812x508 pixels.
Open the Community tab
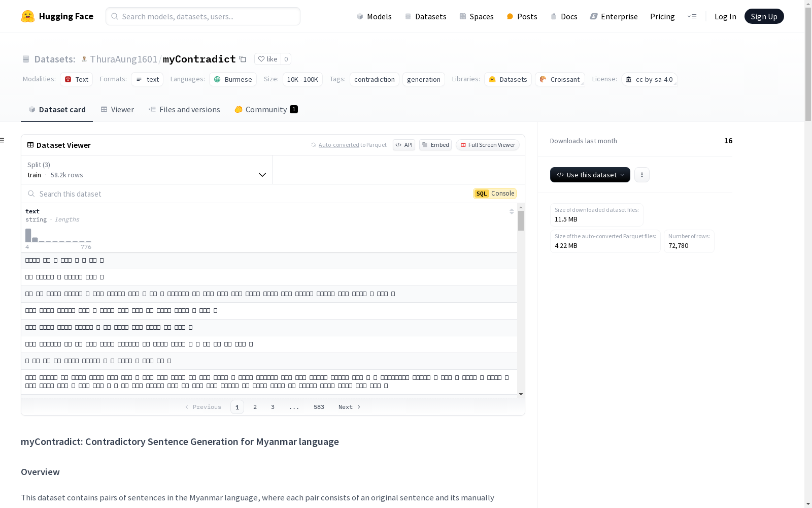pos(266,109)
